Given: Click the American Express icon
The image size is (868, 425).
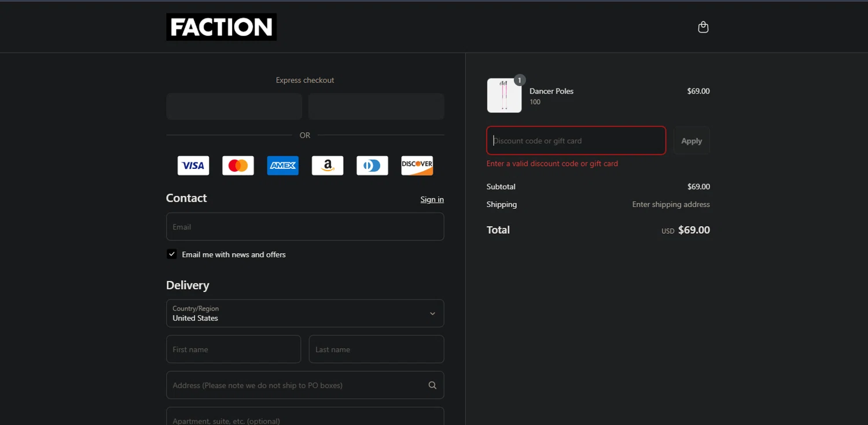Looking at the screenshot, I should 283,165.
